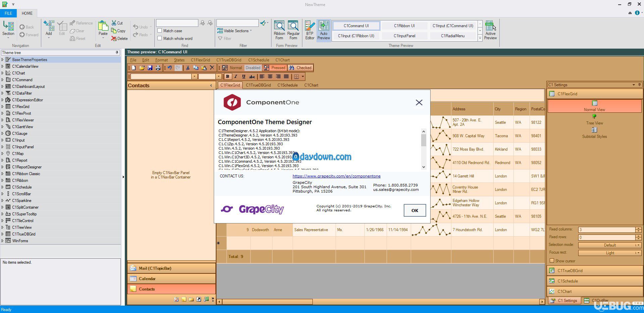Switch to C1TrueDBGrid preview tab
This screenshot has width=644, height=313.
point(258,85)
